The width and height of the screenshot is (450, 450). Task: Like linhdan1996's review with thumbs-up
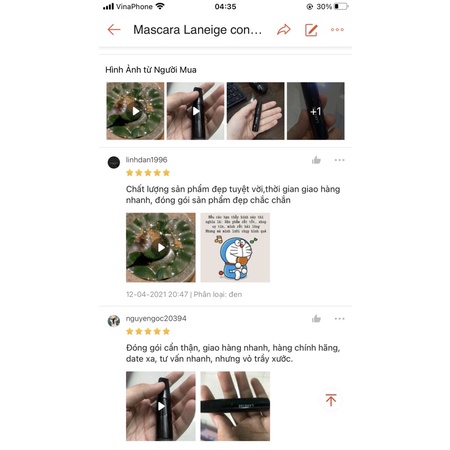pyautogui.click(x=316, y=160)
